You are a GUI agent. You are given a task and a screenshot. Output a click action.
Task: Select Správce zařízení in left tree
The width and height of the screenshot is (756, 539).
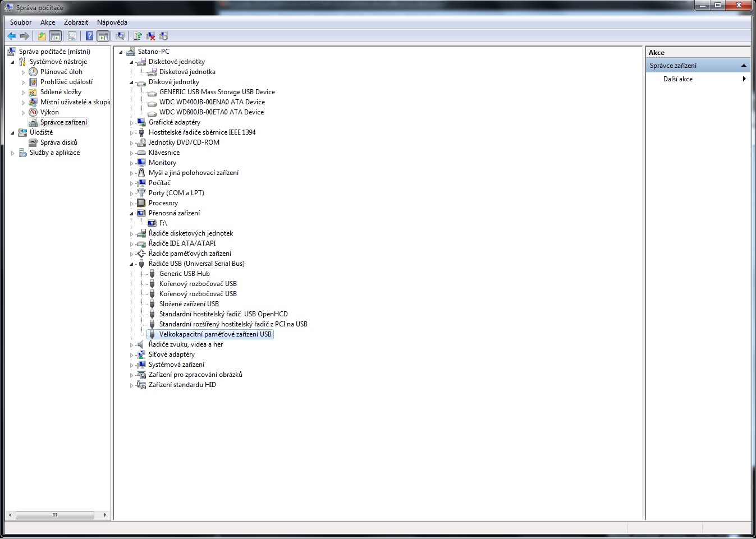[x=64, y=122]
